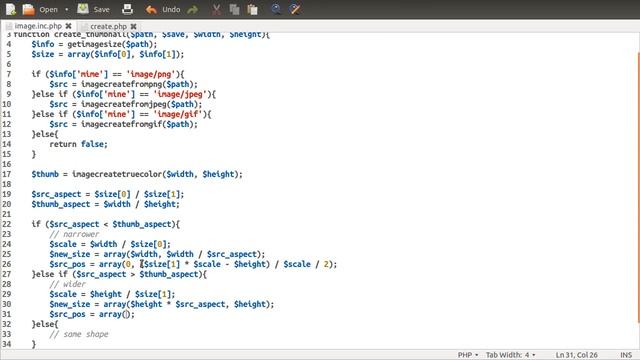The image size is (640, 360).
Task: Click line number 16 in the gutter
Action: (x=7, y=164)
